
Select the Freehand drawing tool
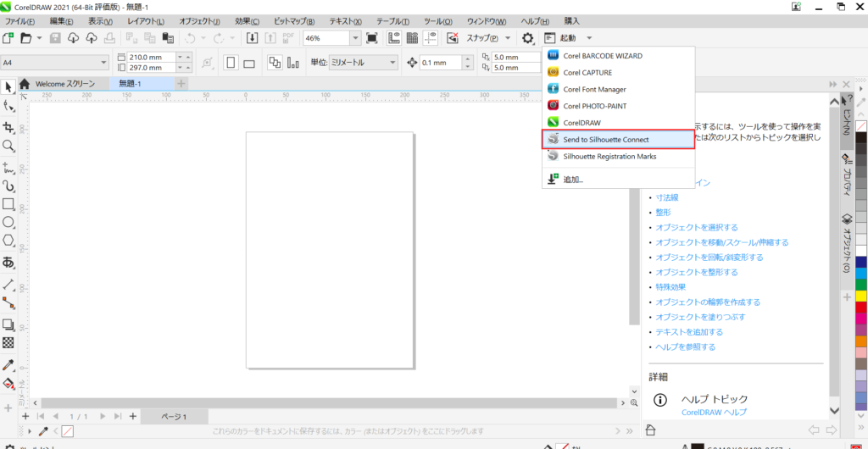(8, 166)
